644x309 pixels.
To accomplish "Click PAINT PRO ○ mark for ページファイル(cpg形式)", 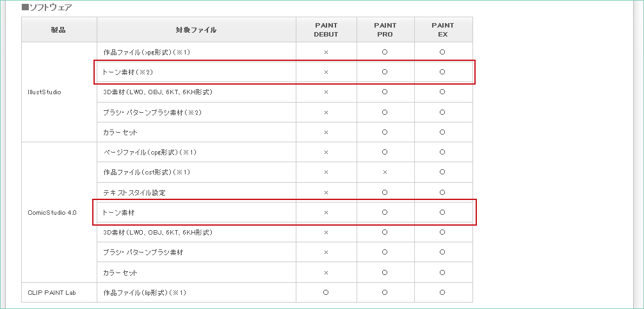I will point(384,152).
